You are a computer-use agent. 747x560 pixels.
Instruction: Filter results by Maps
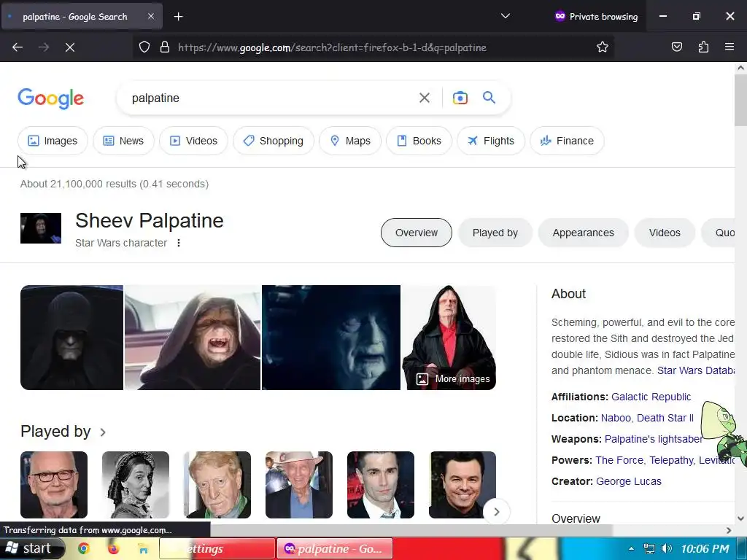pyautogui.click(x=350, y=141)
